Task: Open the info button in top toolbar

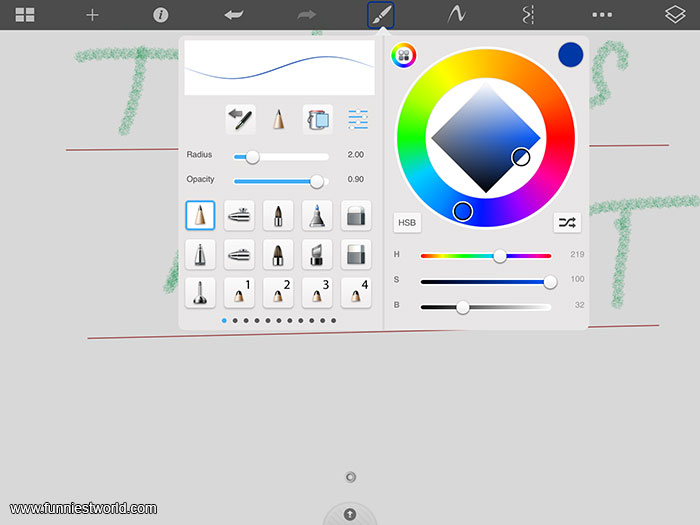Action: pos(161,15)
